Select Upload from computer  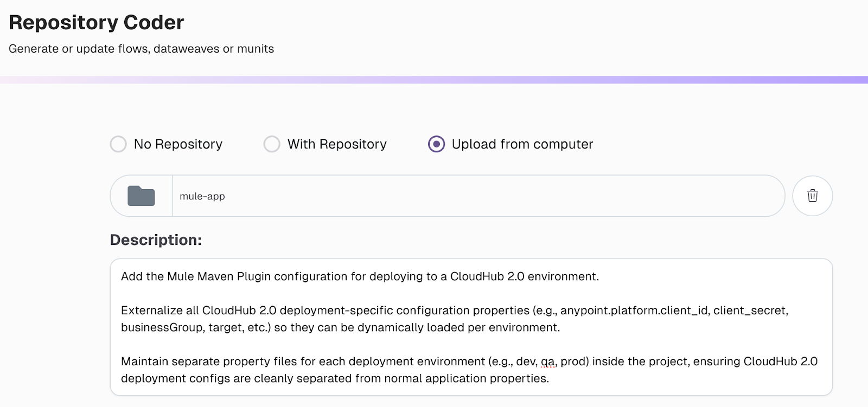click(x=436, y=144)
